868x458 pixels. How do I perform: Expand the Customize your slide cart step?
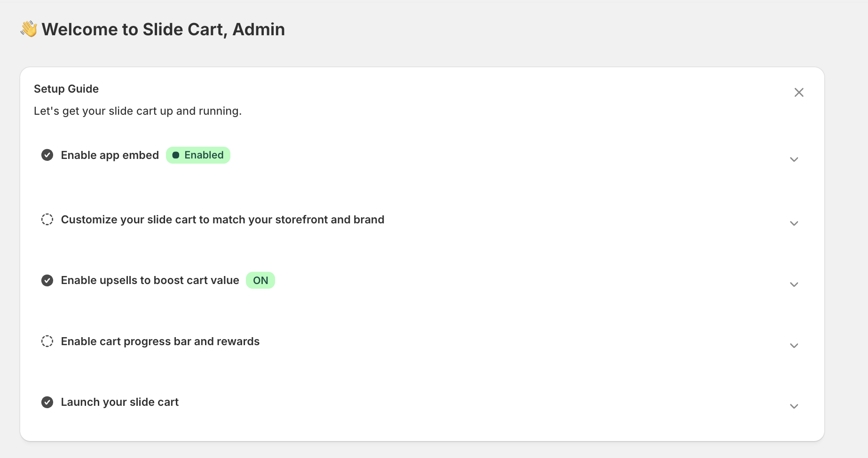[x=794, y=223]
